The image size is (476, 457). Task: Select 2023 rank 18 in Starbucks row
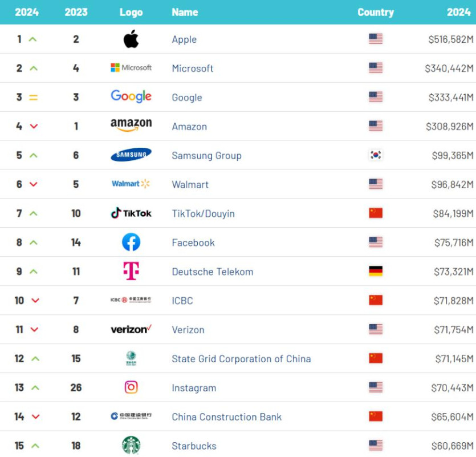76,446
